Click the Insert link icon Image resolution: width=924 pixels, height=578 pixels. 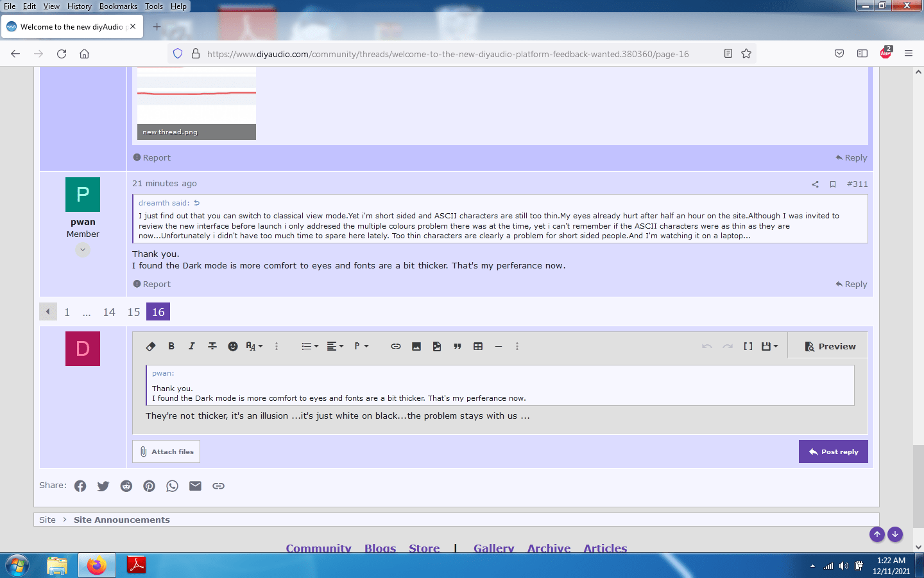(396, 346)
